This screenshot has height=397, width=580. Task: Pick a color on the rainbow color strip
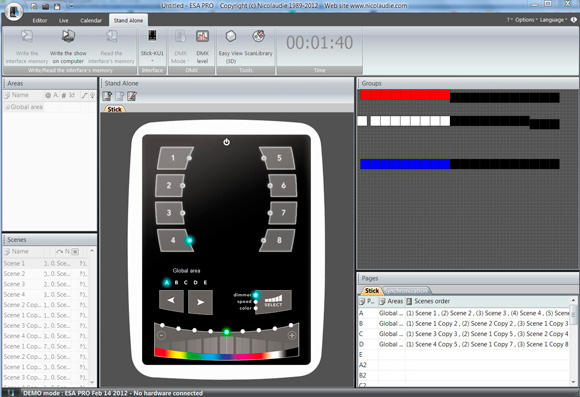click(226, 354)
